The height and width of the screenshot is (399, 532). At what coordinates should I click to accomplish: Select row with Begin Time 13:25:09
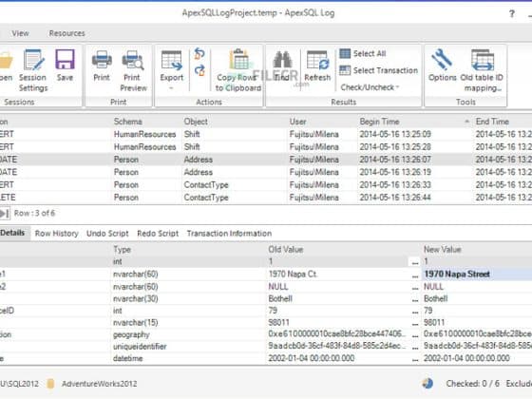pos(266,134)
